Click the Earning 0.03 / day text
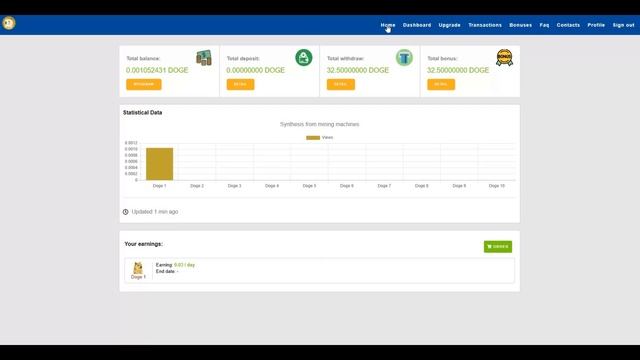Screen dimensions: 640x360 pyautogui.click(x=175, y=265)
